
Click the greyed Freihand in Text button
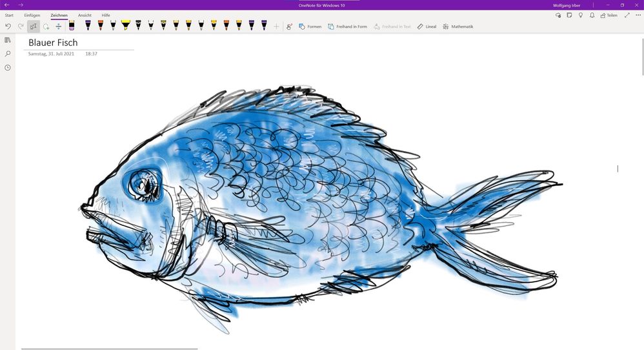point(392,26)
